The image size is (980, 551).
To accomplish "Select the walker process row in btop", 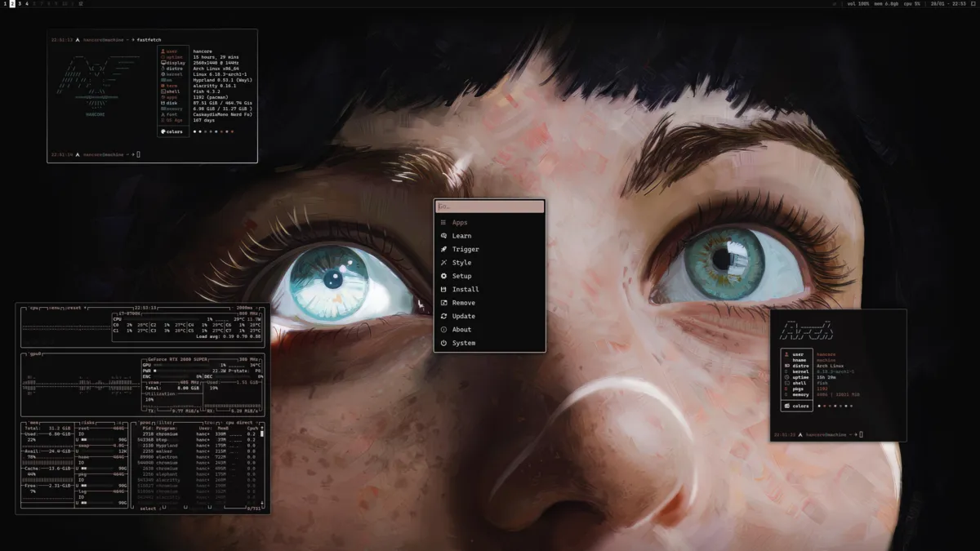I will [197, 451].
